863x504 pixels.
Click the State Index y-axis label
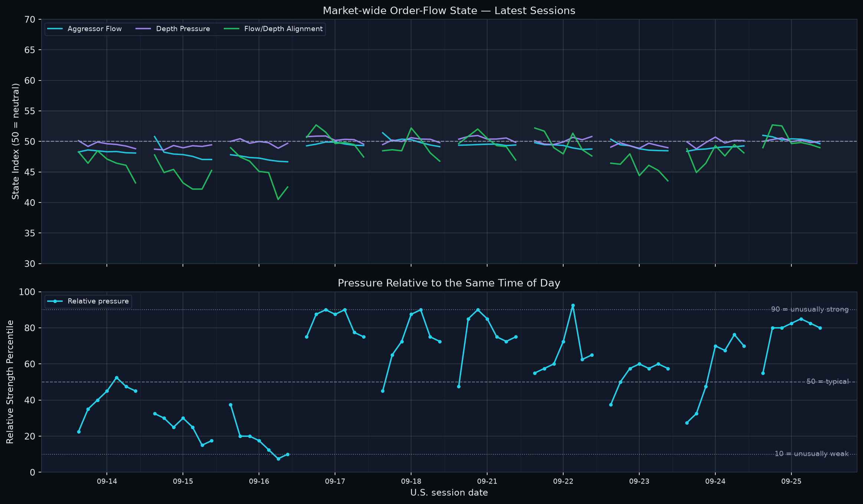pos(16,141)
